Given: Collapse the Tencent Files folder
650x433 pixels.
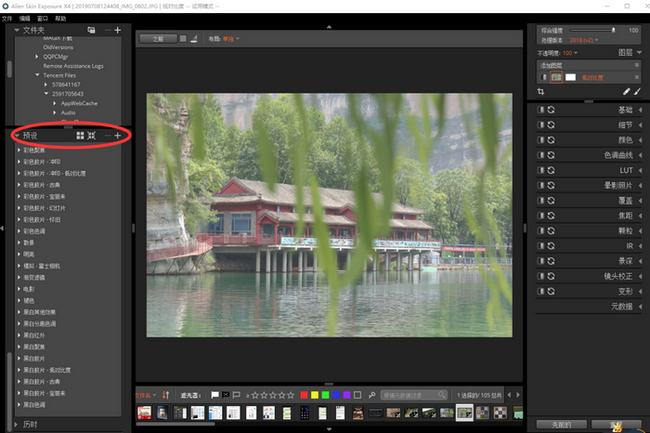Looking at the screenshot, I should pyautogui.click(x=37, y=75).
